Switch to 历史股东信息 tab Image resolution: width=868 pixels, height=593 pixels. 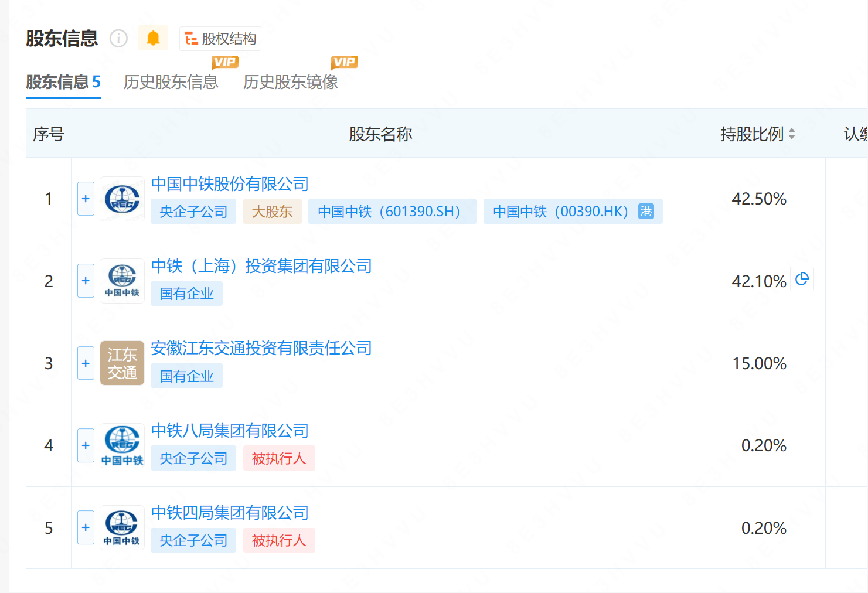[171, 82]
